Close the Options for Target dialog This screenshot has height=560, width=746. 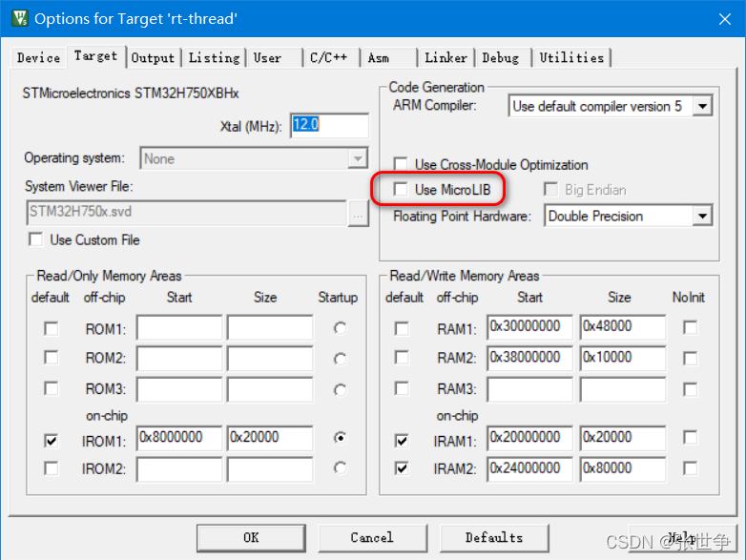tap(725, 19)
